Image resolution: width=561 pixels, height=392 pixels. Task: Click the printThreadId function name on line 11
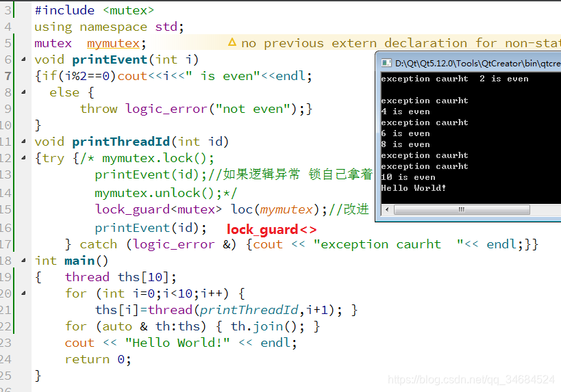tap(121, 142)
